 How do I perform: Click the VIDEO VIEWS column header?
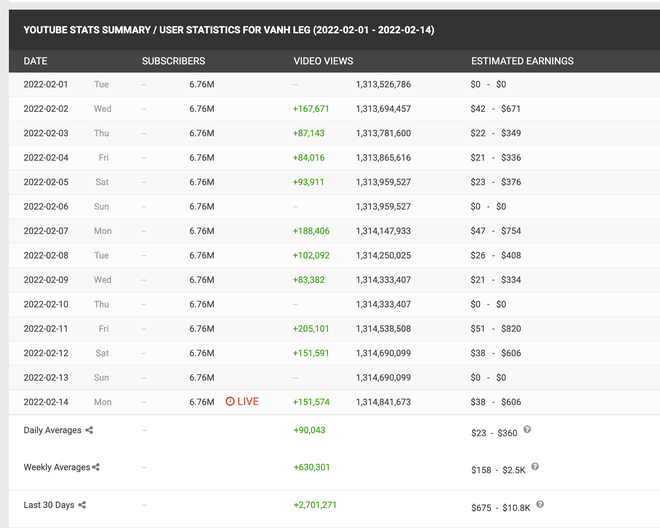point(323,61)
